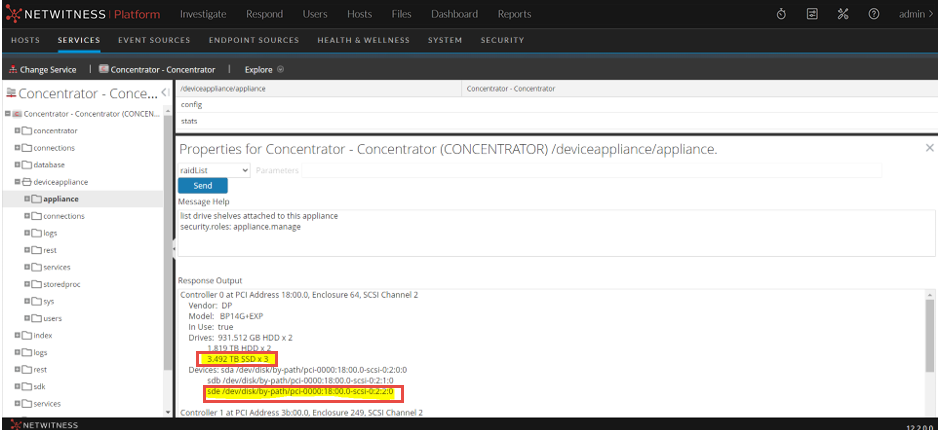Open the raidList message dropdown

tap(214, 170)
